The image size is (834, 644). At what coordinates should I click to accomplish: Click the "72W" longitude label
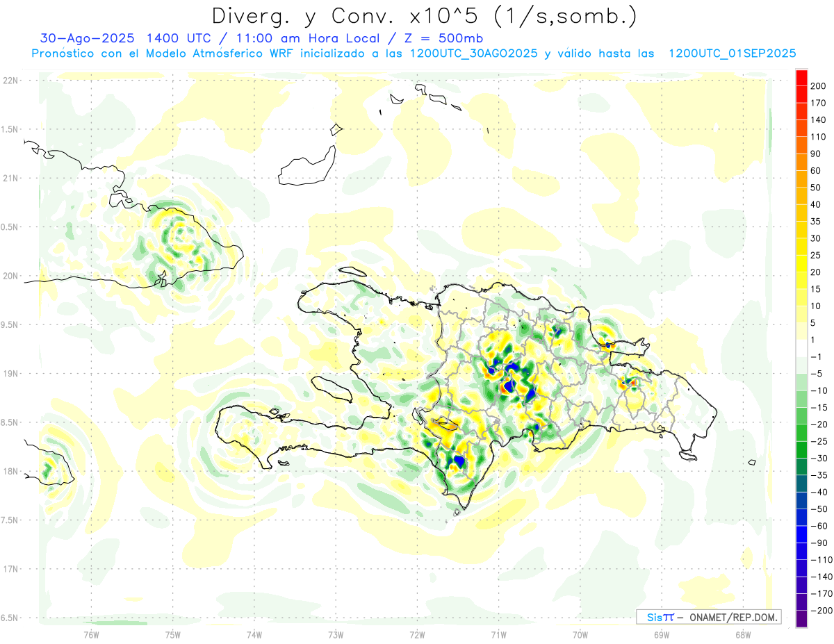click(x=417, y=634)
